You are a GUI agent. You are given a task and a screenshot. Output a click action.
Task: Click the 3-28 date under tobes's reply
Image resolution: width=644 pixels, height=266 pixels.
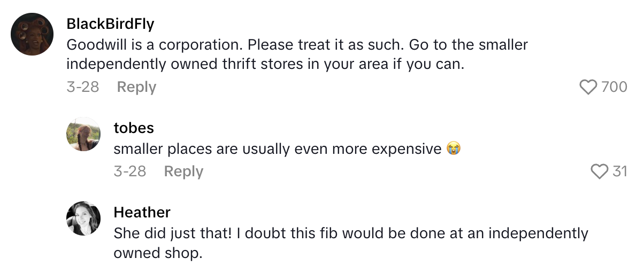(x=129, y=171)
